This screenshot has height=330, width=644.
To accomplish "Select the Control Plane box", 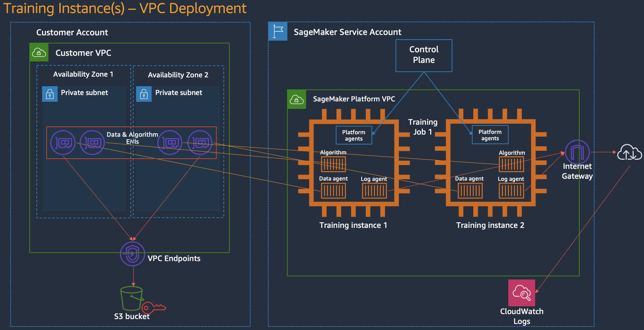I will click(x=424, y=55).
